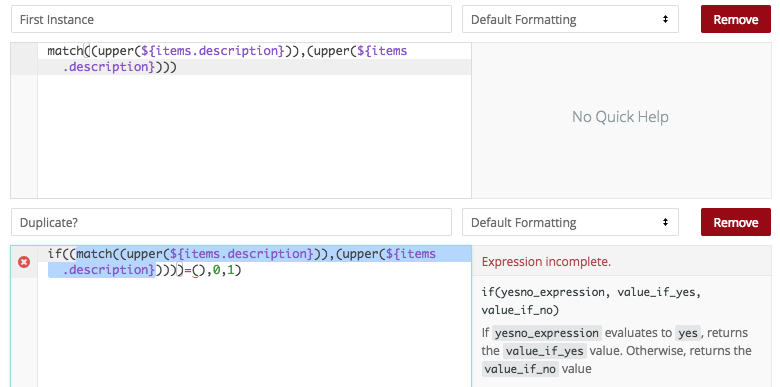Click the match function in first expression
The image size is (780, 387).
click(65, 51)
